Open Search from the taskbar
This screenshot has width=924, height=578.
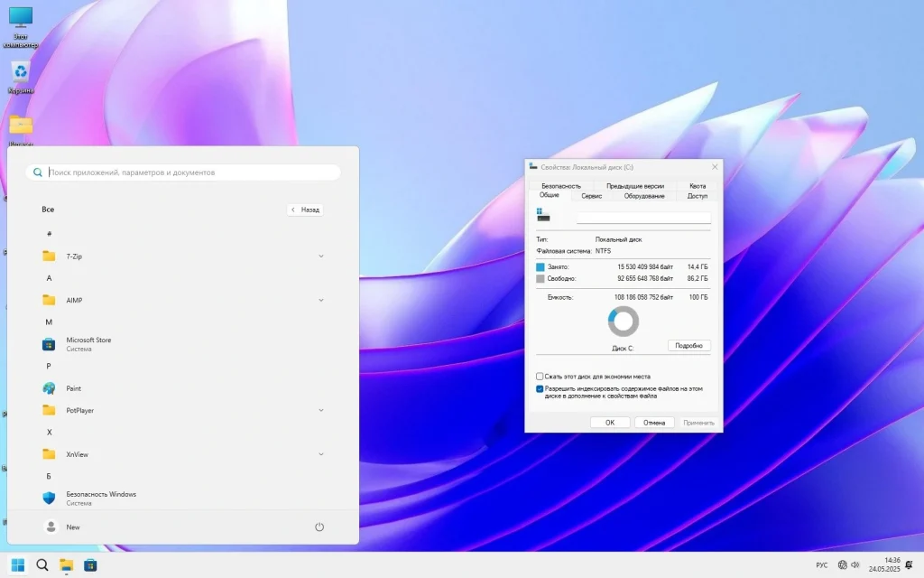(41, 564)
